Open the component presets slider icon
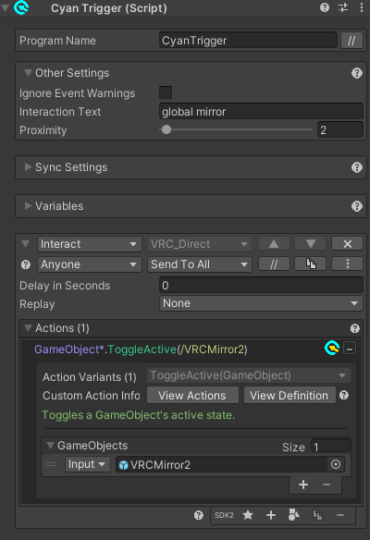The image size is (370, 540). [343, 8]
